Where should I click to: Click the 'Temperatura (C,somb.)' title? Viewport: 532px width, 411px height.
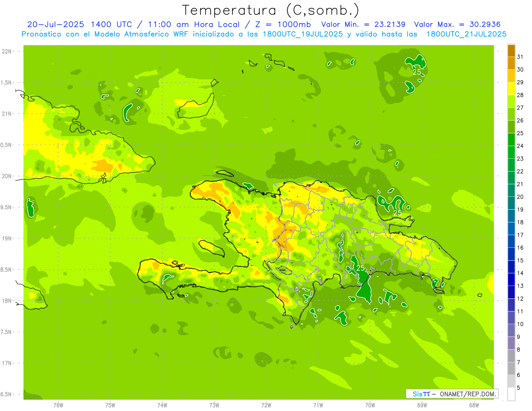click(x=270, y=10)
